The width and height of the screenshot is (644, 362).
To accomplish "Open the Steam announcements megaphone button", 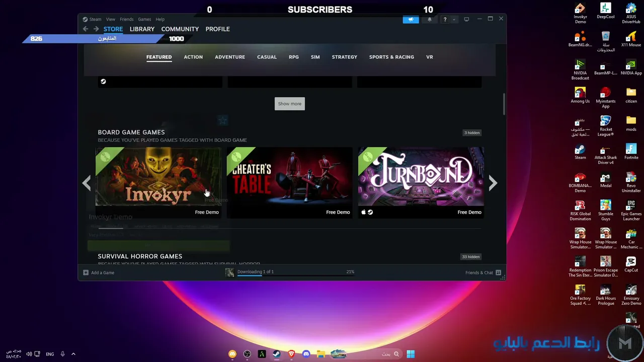I will (x=411, y=20).
